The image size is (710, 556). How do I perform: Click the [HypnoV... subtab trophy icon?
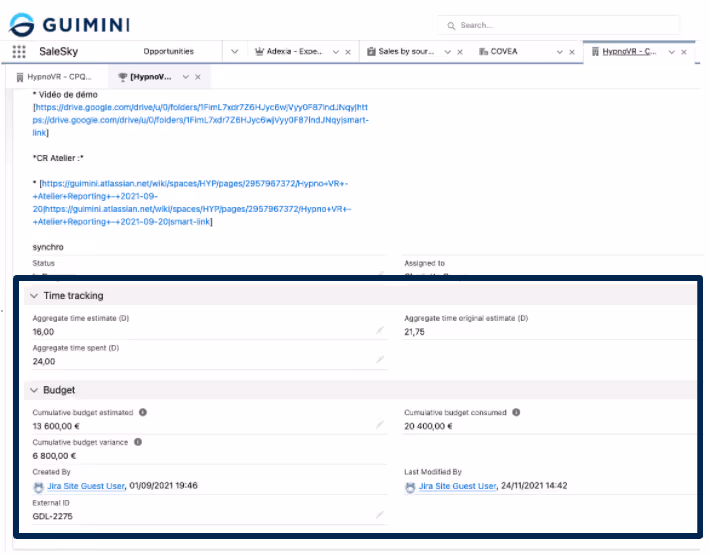122,77
